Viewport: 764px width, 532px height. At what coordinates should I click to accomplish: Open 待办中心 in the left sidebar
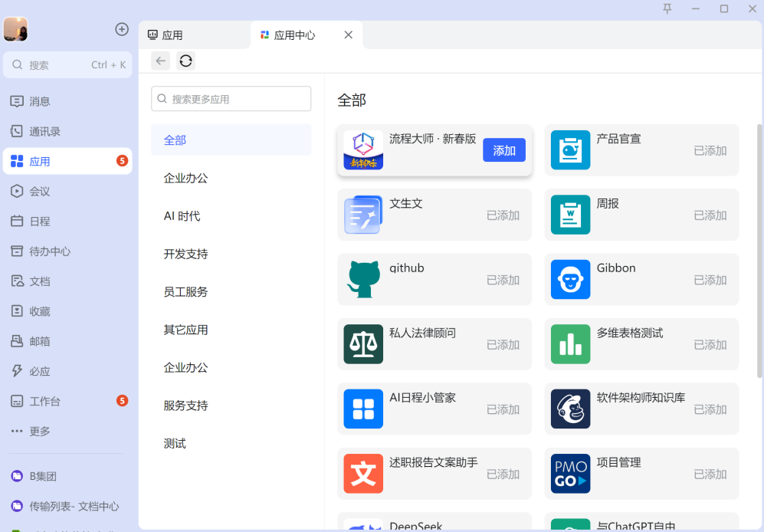coord(67,251)
